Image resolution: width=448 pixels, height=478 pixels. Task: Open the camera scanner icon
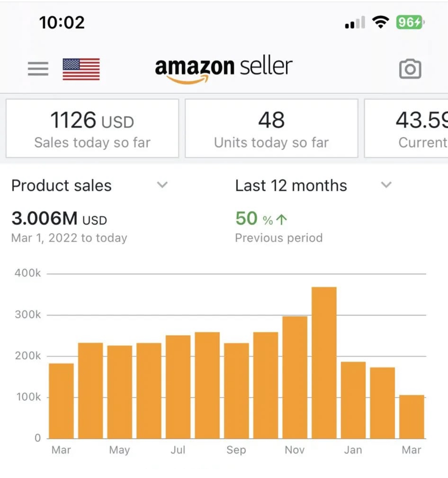[x=410, y=69]
